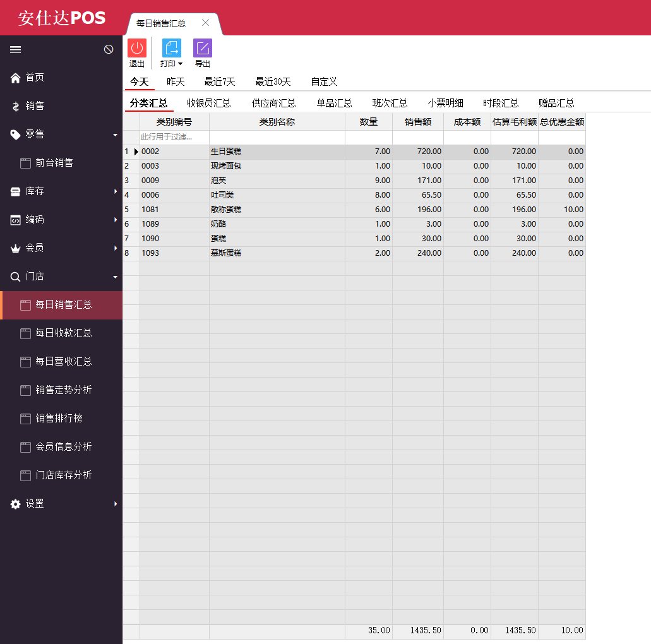Open the 时段汇总 tab

tap(501, 103)
